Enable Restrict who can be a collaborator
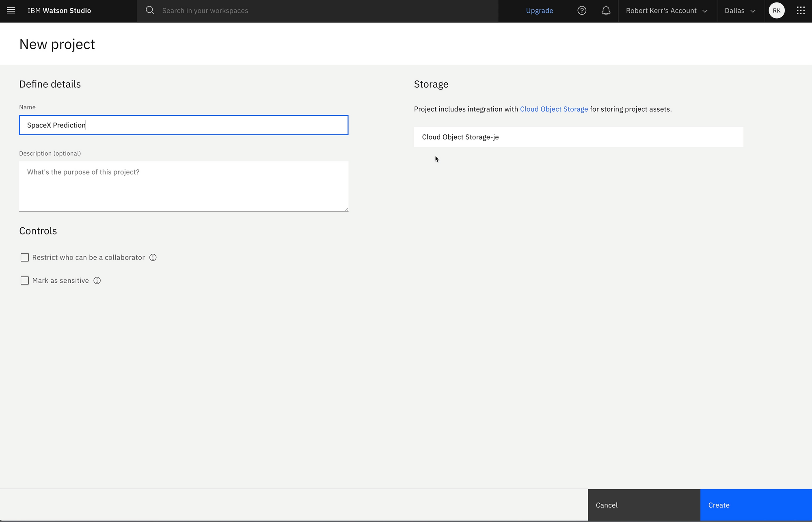Screen dimensions: 812x522 pos(25,258)
